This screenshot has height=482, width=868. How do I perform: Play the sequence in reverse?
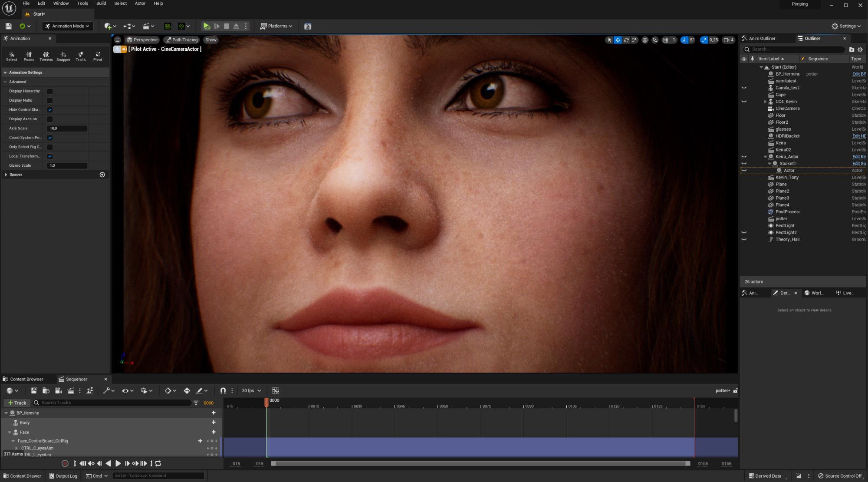[x=108, y=463]
